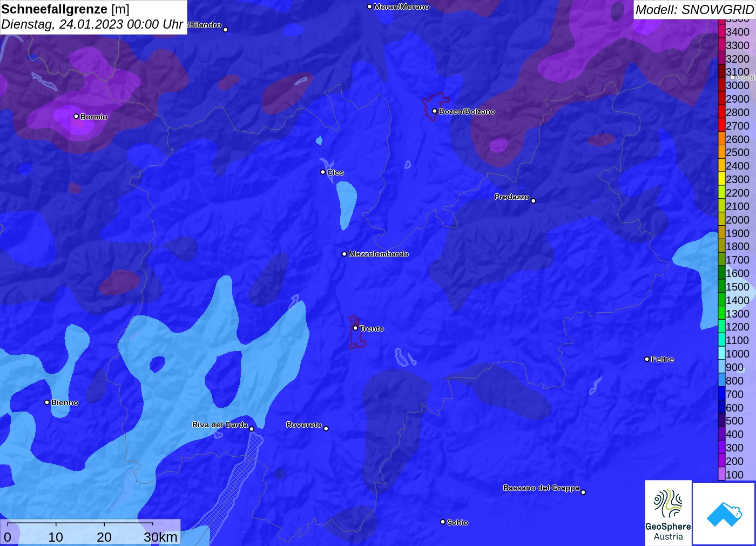Click the legend value '3200'
Image resolution: width=756 pixels, height=546 pixels.
pos(738,59)
